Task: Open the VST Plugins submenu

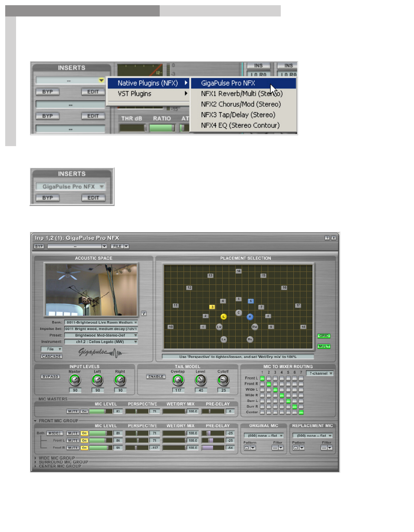Action: coord(148,94)
